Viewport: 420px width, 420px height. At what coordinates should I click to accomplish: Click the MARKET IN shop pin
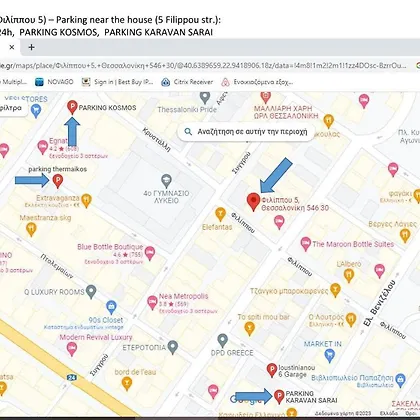(329, 356)
